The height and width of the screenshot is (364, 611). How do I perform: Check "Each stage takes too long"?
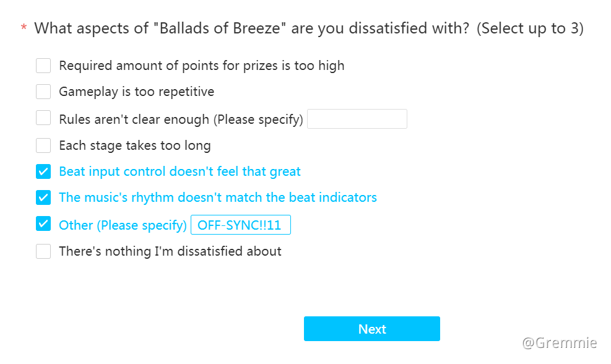coord(43,145)
